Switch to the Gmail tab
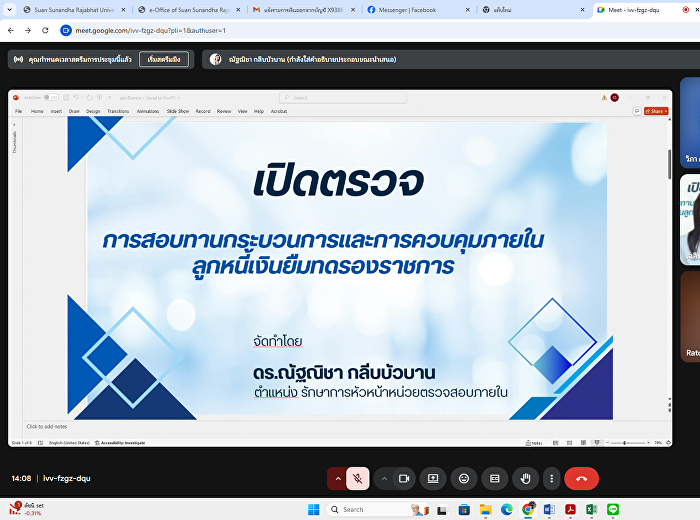This screenshot has height=520, width=700. click(304, 9)
